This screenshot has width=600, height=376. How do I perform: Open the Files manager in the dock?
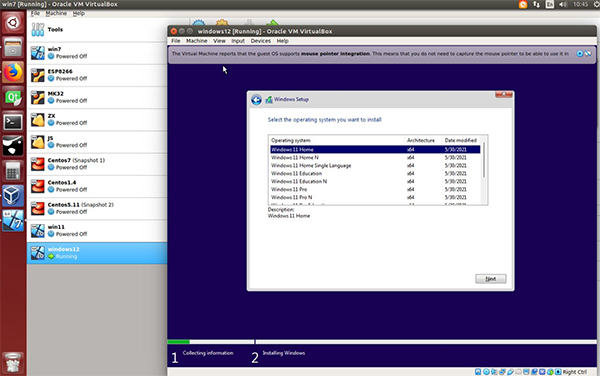[13, 48]
